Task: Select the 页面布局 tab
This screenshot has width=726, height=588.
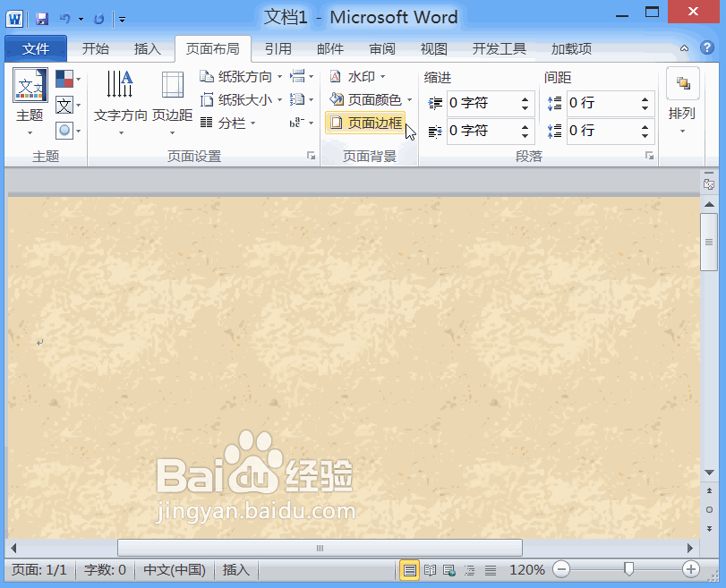Action: (213, 48)
